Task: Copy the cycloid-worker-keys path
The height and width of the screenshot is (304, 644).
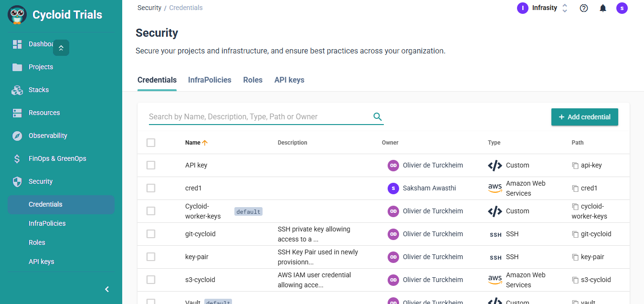Action: pos(575,207)
